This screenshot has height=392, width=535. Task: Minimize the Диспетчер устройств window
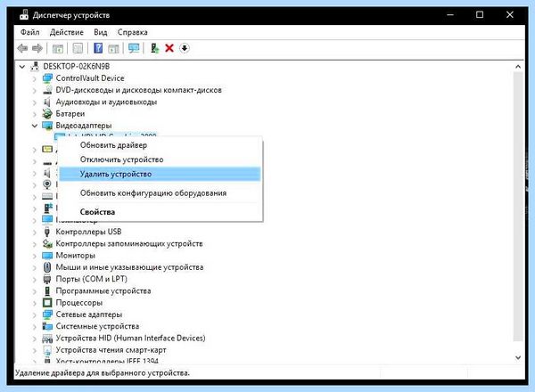click(450, 15)
